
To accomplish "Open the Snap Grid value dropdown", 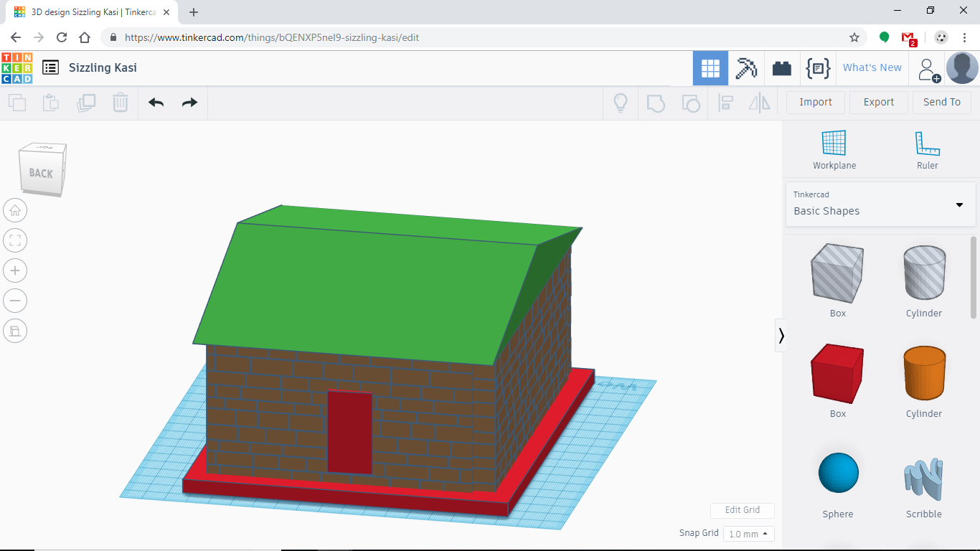I will pyautogui.click(x=748, y=533).
